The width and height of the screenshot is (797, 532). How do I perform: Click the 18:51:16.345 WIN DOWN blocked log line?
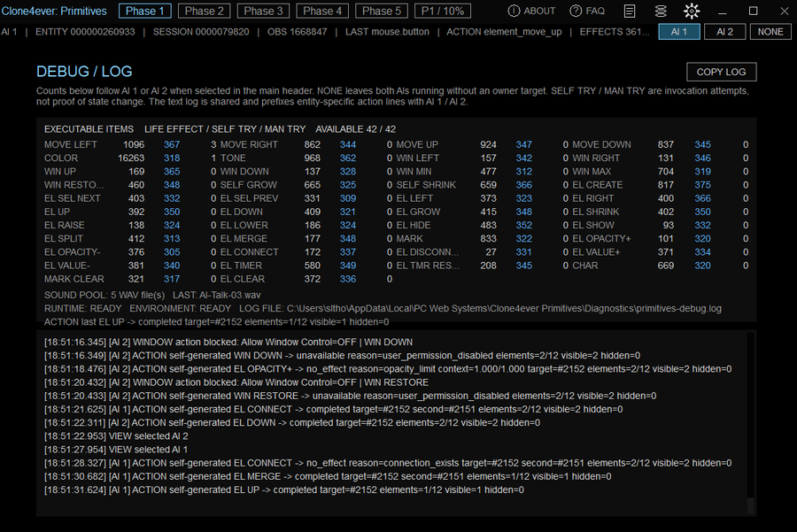tap(228, 342)
